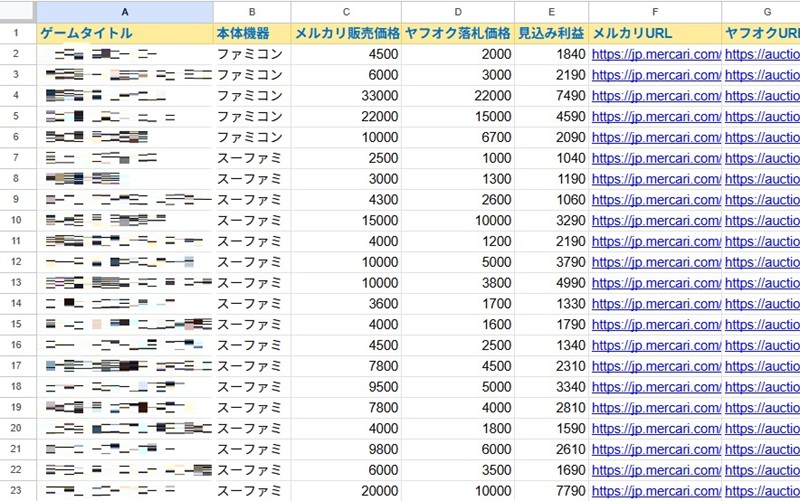This screenshot has width=800, height=501.
Task: Select Yahoo auction price cell 2600
Action: coord(458,199)
